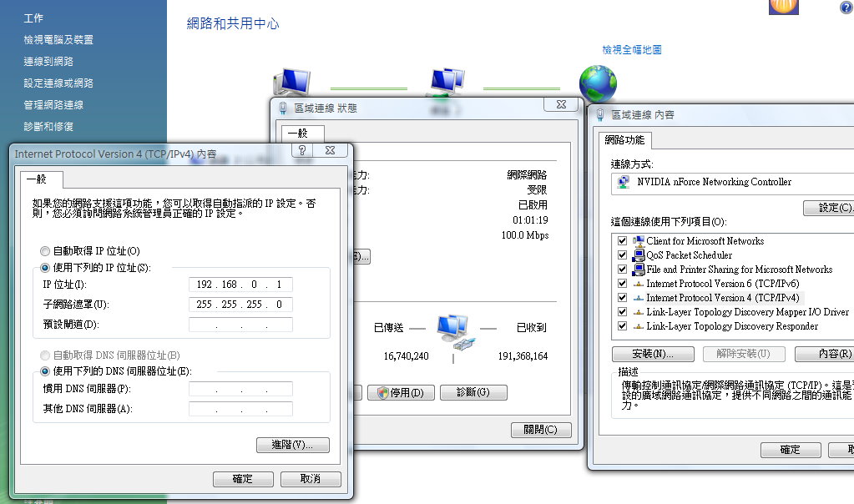Select the 一般 tab in IPv4 dialog

[x=37, y=179]
